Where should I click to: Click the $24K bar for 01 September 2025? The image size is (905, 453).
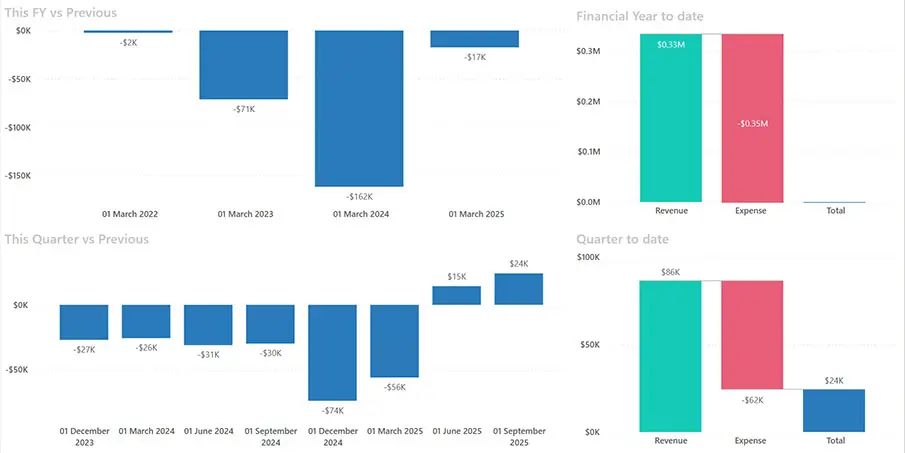[518, 289]
